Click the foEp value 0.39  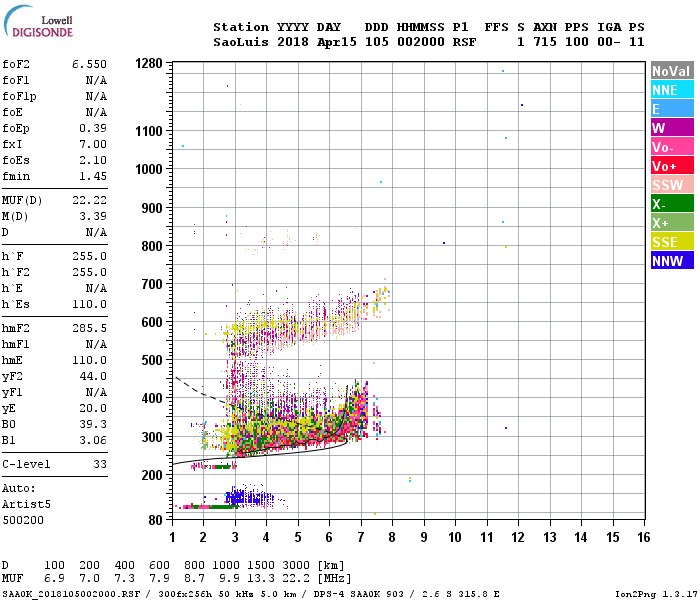pos(93,129)
